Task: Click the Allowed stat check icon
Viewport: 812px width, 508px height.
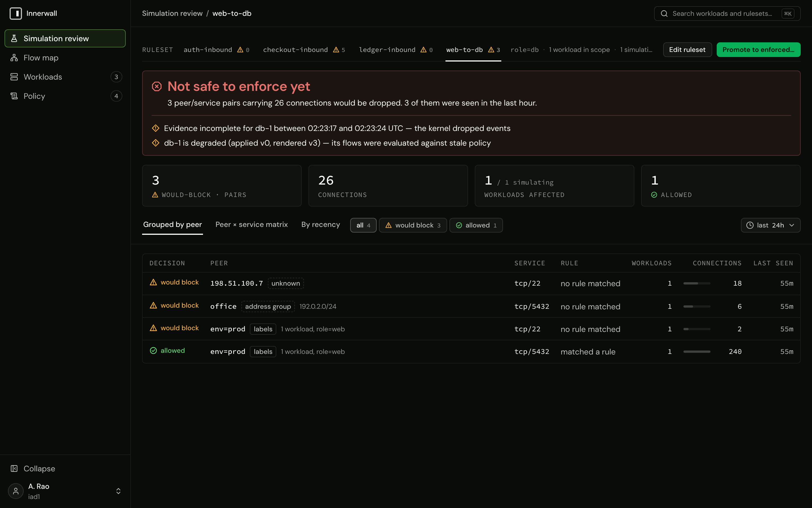Action: click(654, 195)
